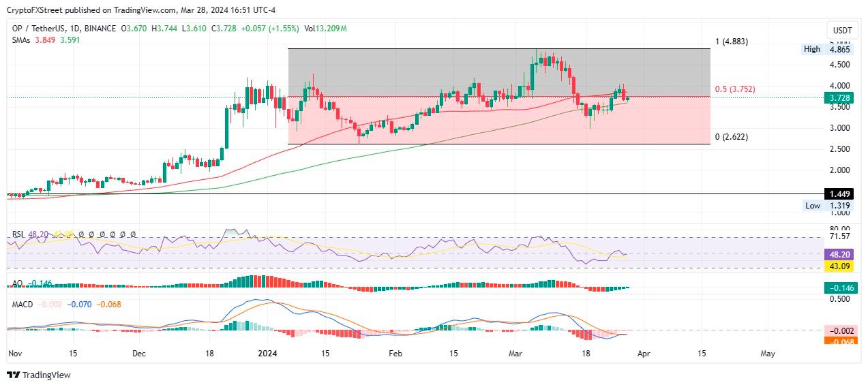Click the AO value tag -0.146
Image resolution: width=868 pixels, height=387 pixels.
point(842,288)
